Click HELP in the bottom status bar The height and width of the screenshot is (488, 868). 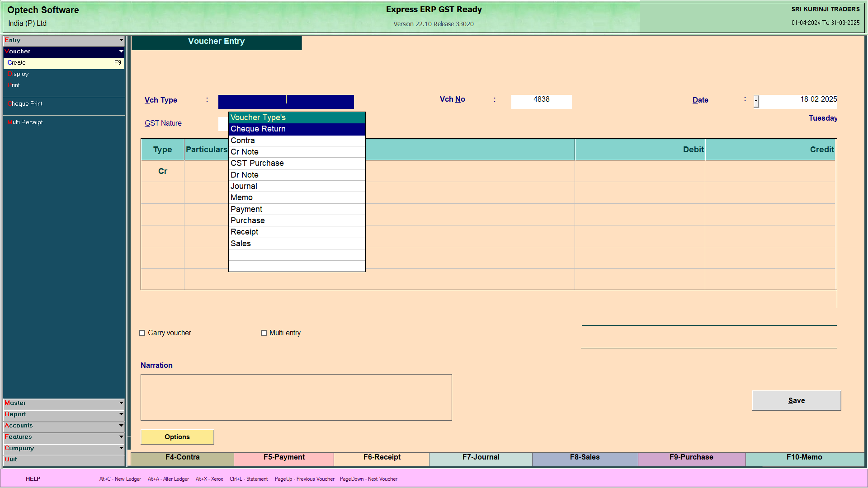pos(33,479)
